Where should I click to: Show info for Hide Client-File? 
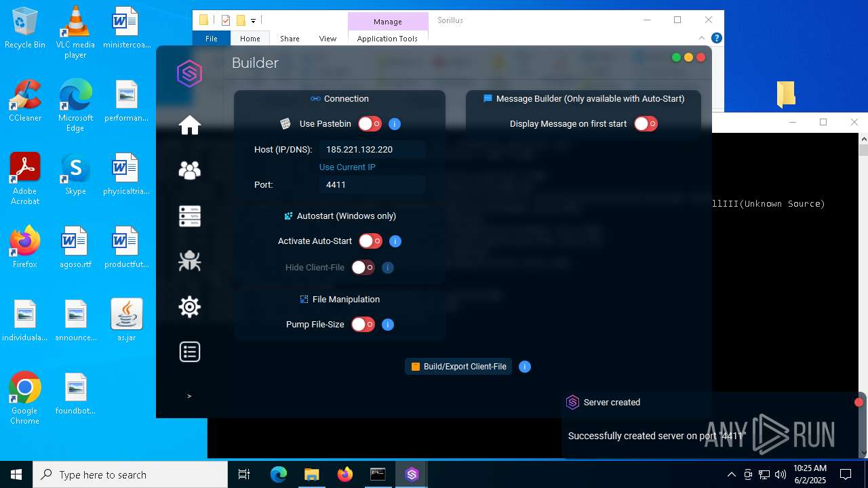388,268
